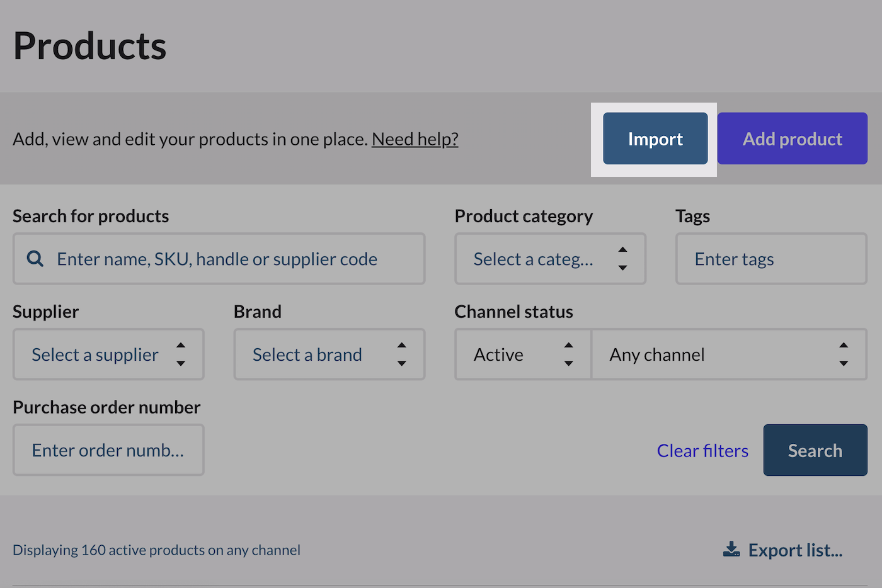This screenshot has width=882, height=588.
Task: Click the Displaying 160 active products text
Action: point(156,550)
